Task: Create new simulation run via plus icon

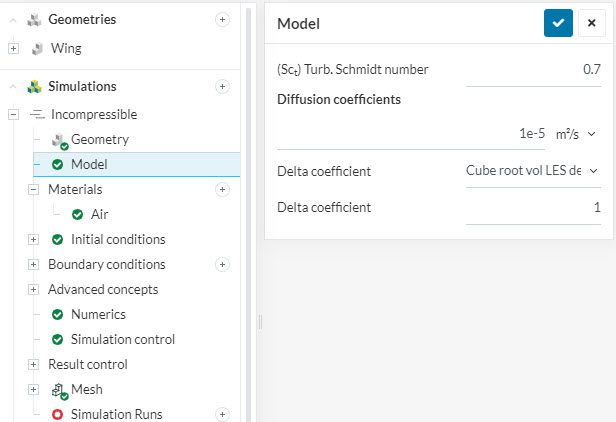Action: (x=222, y=414)
